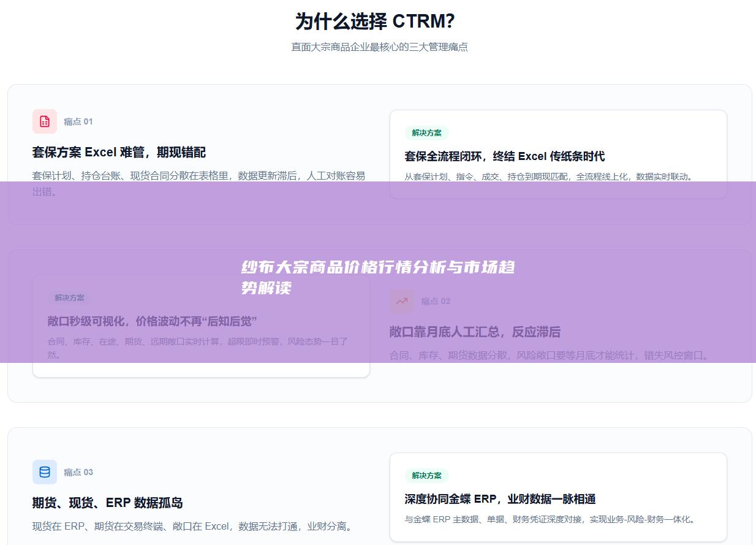The width and height of the screenshot is (756, 545).
Task: Click the heading 为什么选择 CTRM?
Action: tap(375, 21)
